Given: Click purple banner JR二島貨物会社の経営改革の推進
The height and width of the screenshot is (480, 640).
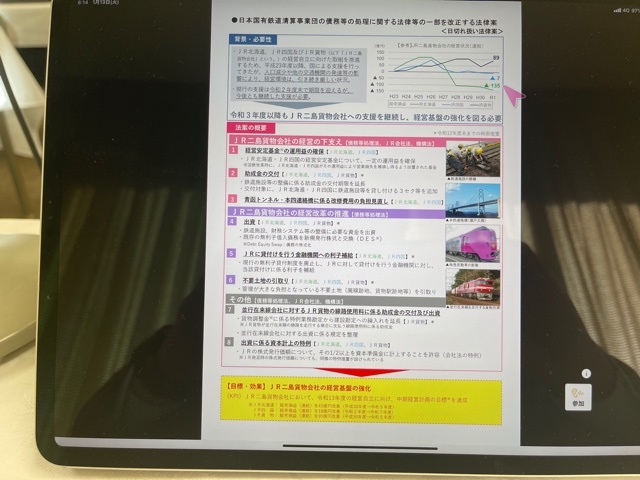Looking at the screenshot, I should click(336, 213).
